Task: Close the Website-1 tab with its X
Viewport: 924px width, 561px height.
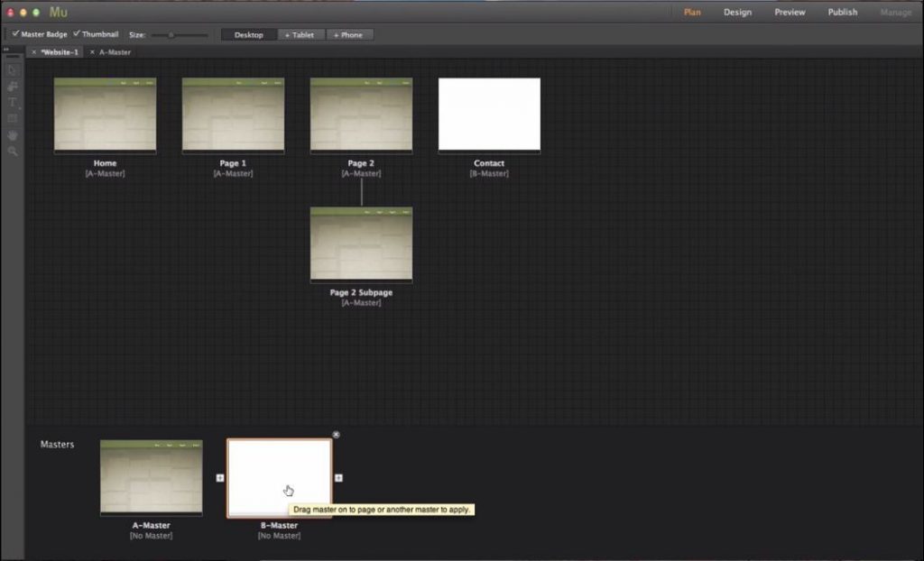Action: [34, 51]
